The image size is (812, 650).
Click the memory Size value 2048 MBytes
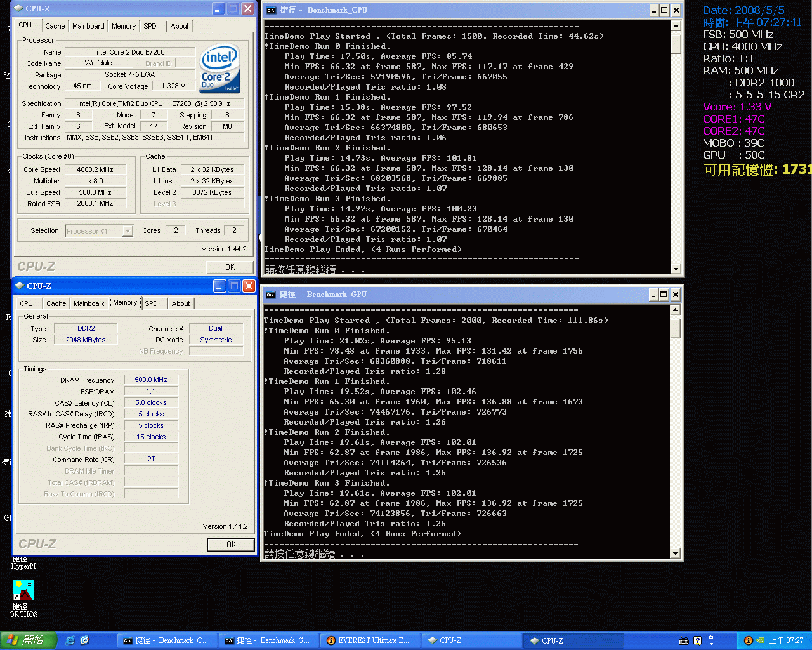click(86, 340)
